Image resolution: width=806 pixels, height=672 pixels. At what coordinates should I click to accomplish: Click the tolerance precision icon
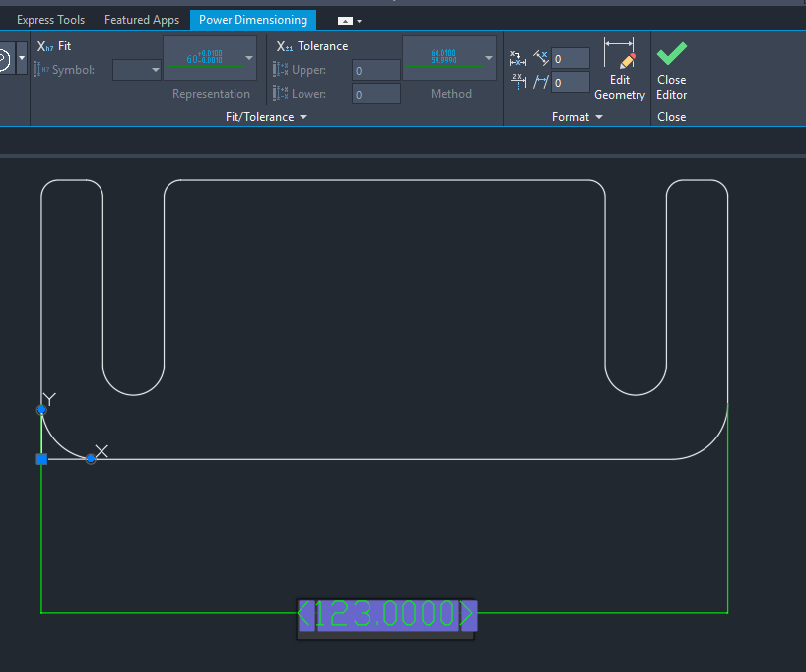point(541,81)
